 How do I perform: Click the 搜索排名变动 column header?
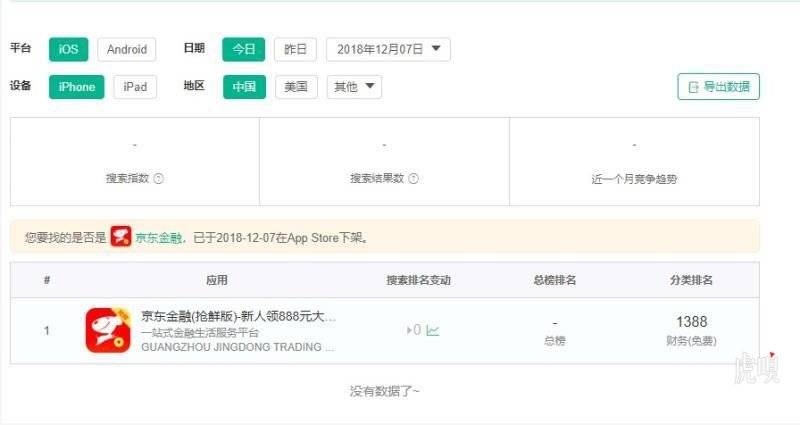tap(418, 280)
